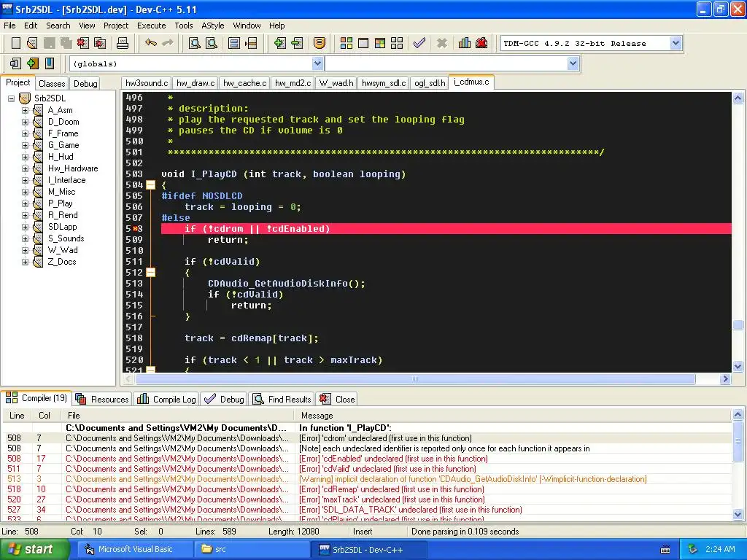Open the Tools menu
Image resolution: width=747 pixels, height=560 pixels.
pyautogui.click(x=183, y=26)
